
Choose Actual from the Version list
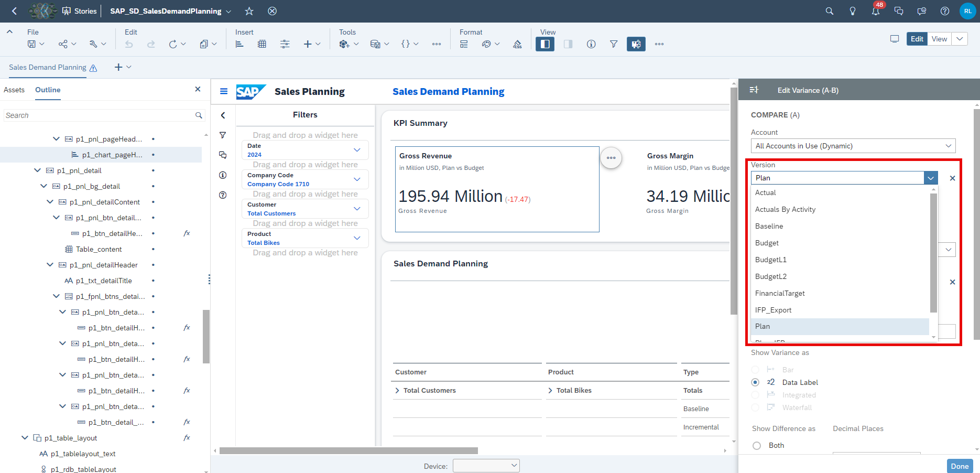[840, 193]
